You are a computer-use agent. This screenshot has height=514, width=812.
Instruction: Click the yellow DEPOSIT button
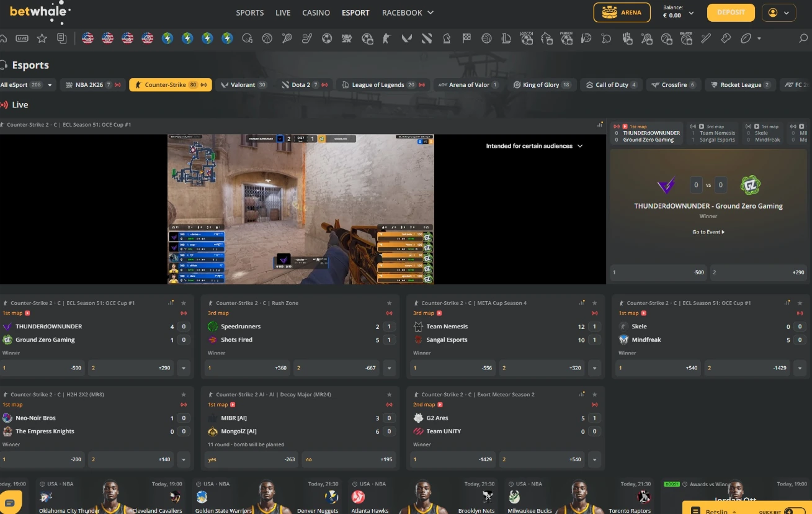pyautogui.click(x=731, y=12)
